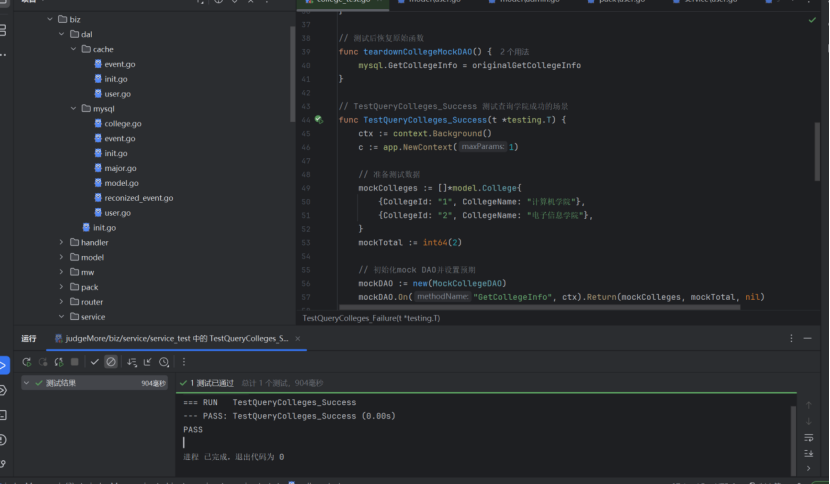Expand the router folder

[x=61, y=301]
